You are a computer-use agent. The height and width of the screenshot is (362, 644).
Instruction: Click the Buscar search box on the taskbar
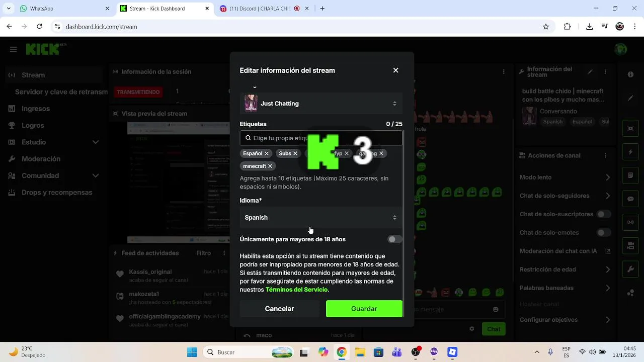pyautogui.click(x=249, y=352)
